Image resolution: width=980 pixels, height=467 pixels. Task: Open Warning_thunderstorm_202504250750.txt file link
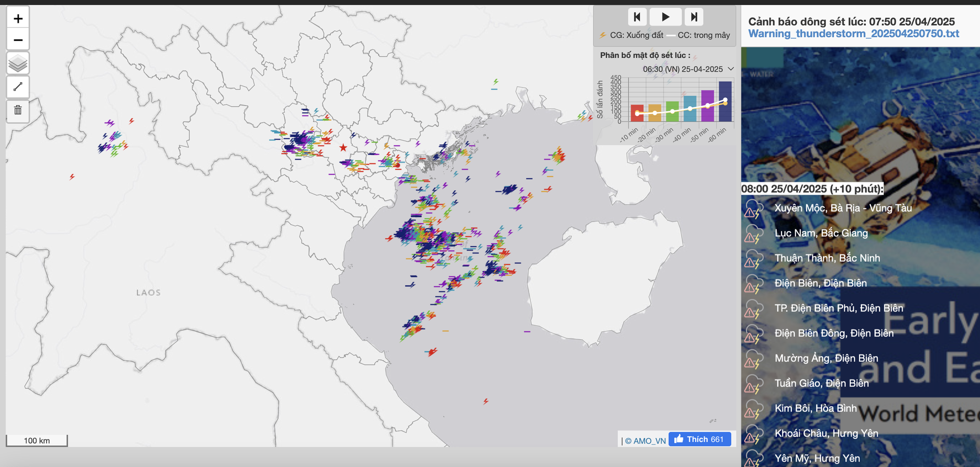[853, 34]
